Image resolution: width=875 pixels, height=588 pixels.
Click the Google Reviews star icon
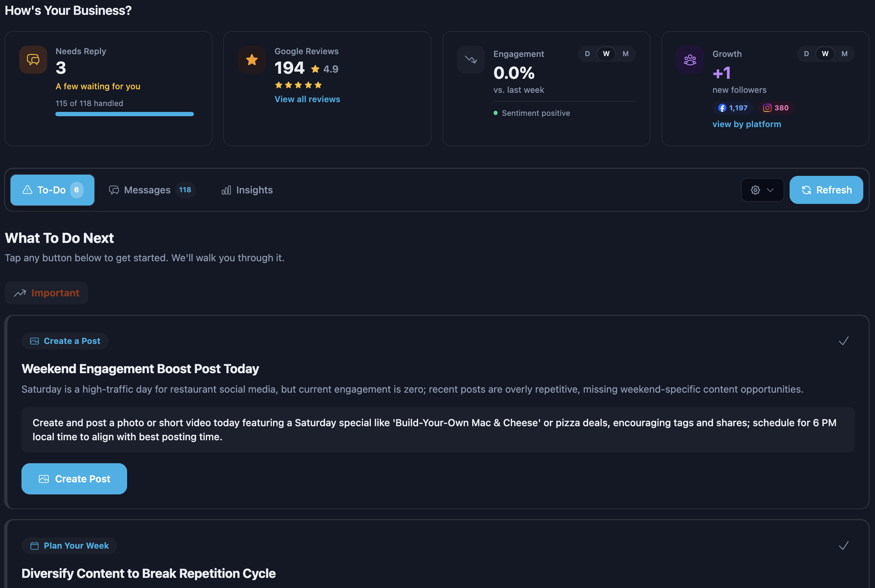pyautogui.click(x=252, y=60)
